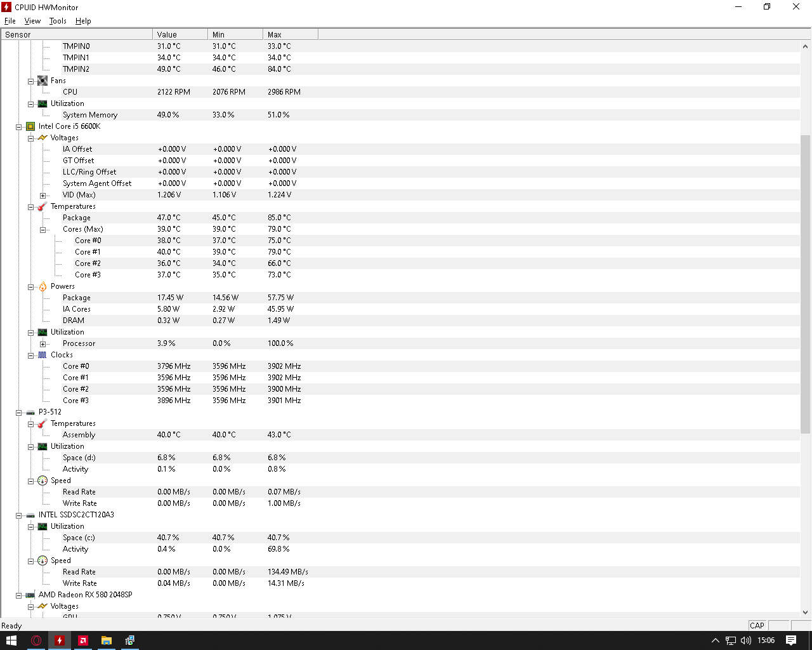
Task: Click the chip icon beside Intel Core i5 6600K
Action: [30, 126]
